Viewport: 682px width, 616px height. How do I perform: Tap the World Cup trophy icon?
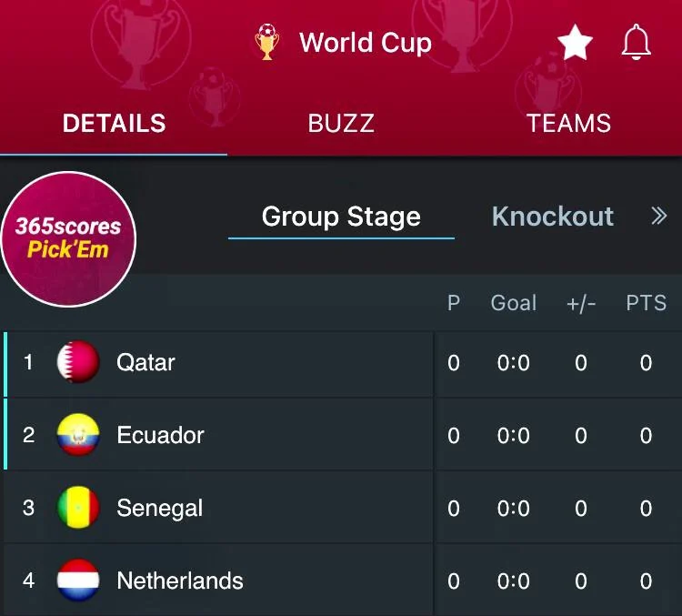click(x=267, y=42)
